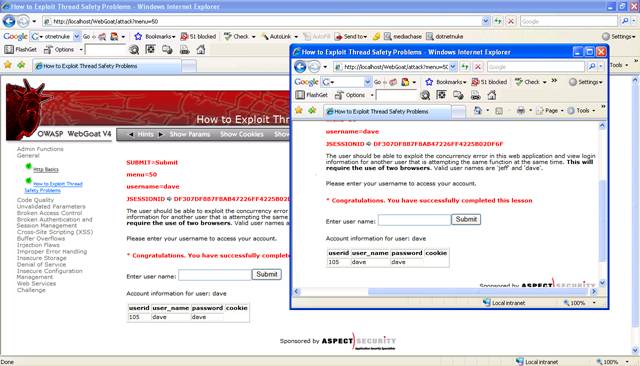
Task: Click the Add to Favorites icon in the background window
Action: click(x=21, y=65)
